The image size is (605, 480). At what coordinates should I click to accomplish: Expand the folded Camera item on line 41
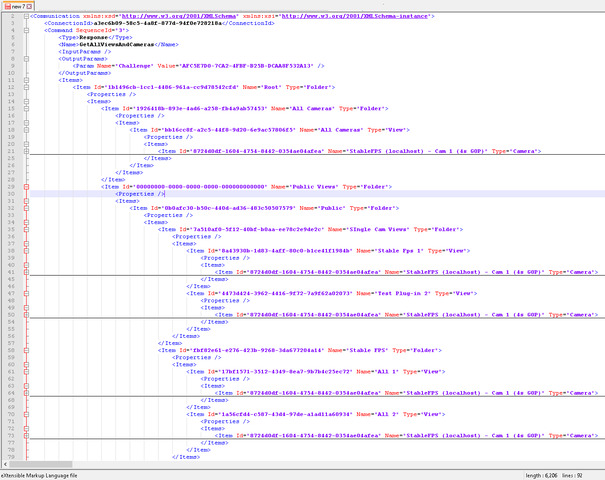(x=26, y=271)
